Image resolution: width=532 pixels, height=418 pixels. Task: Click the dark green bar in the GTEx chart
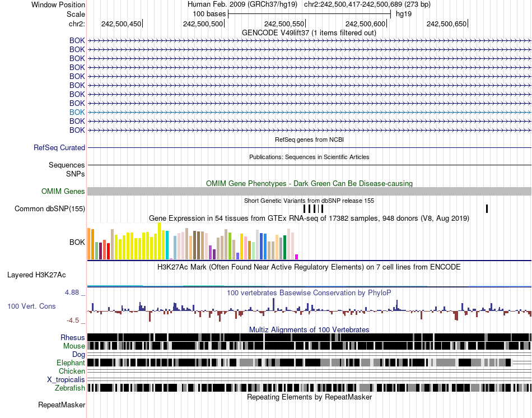point(284,248)
